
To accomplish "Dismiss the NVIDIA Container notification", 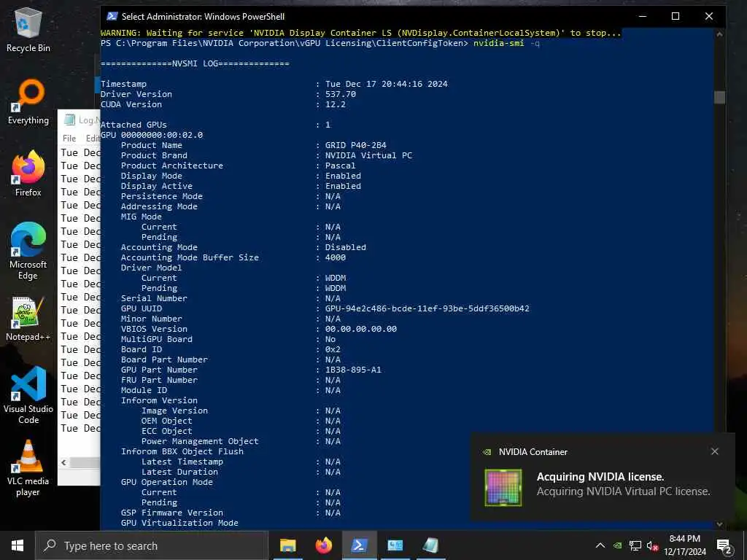I will (x=715, y=451).
